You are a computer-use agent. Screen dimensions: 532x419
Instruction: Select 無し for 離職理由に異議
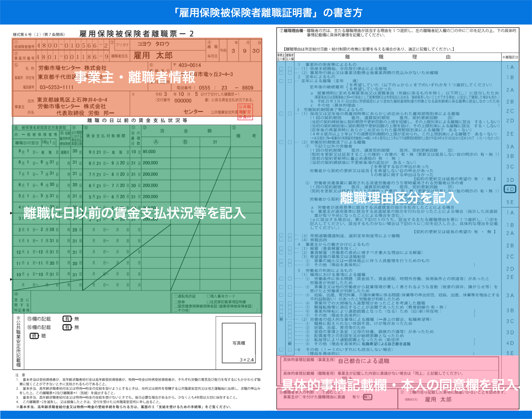pos(367,397)
